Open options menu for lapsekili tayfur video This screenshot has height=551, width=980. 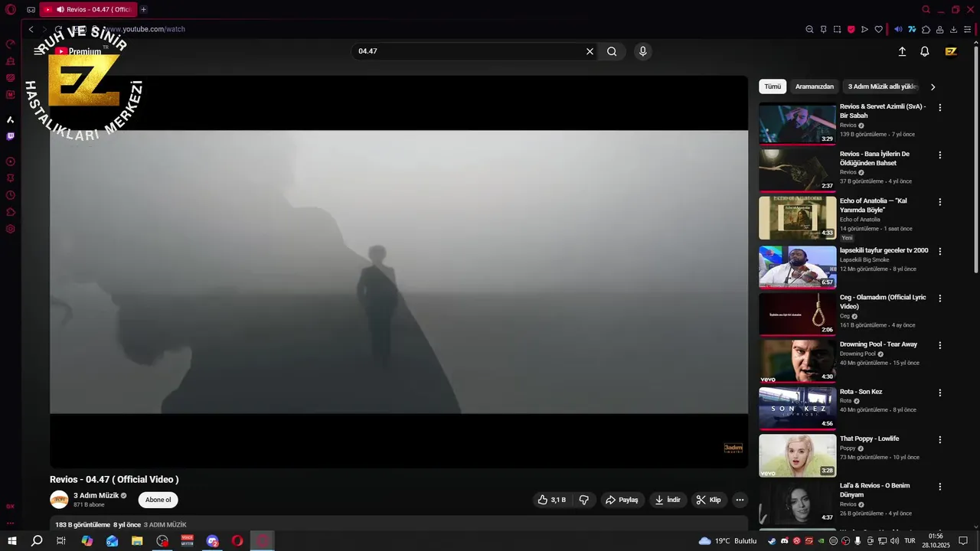[940, 251]
